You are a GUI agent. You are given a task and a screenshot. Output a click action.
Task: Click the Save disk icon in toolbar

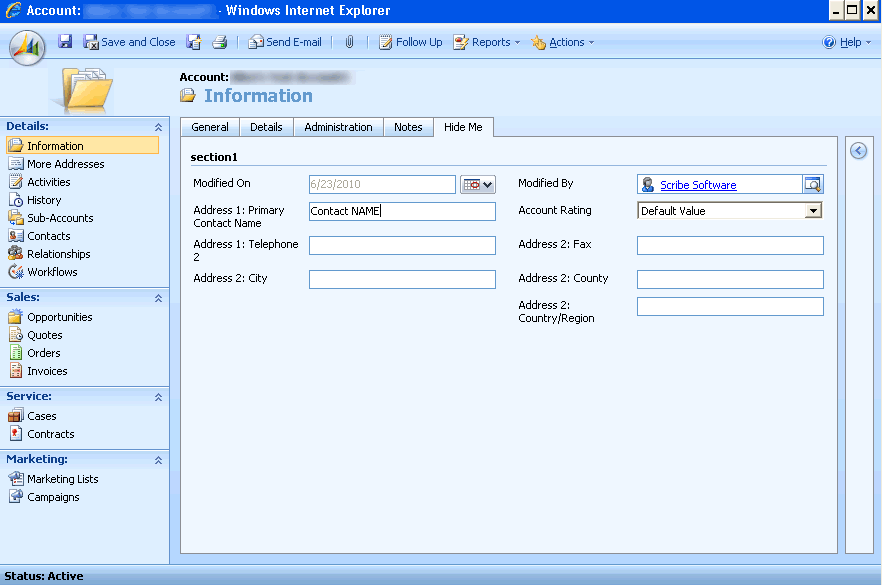[65, 42]
